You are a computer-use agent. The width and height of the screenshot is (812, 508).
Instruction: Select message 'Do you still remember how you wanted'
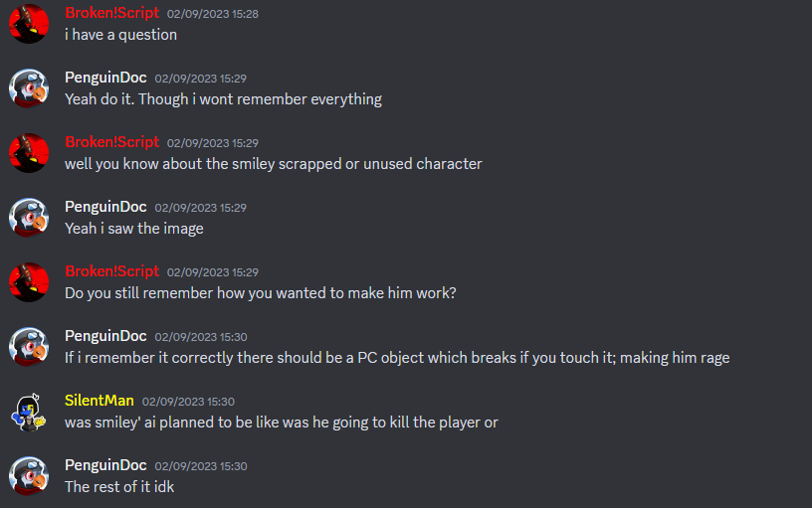click(x=261, y=293)
